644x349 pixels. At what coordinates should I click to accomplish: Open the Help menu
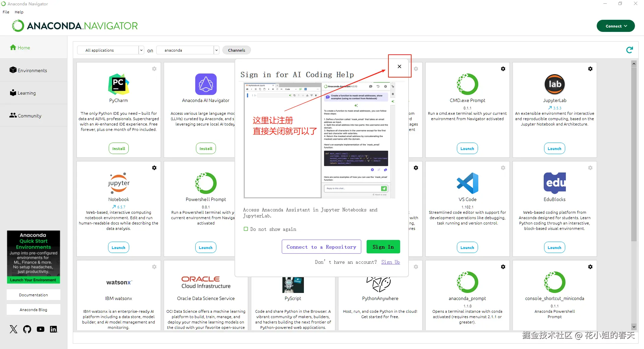coord(19,12)
